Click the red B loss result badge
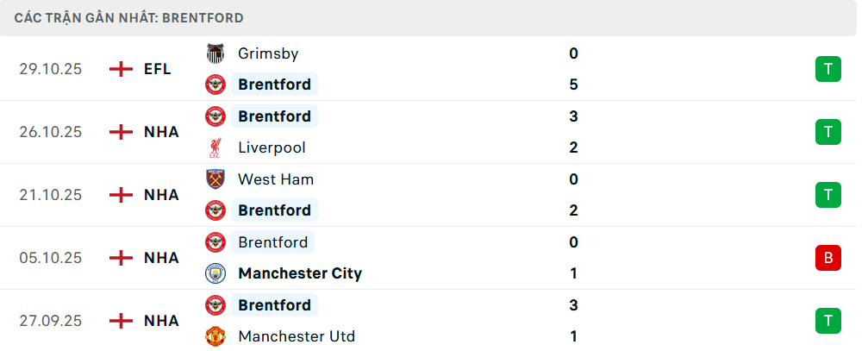Viewport: 868px width, 351px height. point(827,257)
